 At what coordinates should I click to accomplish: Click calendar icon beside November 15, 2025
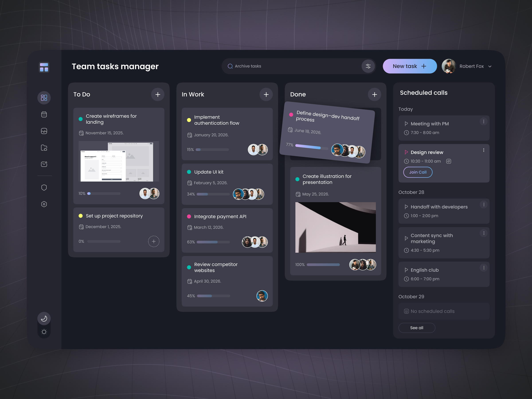(x=81, y=133)
